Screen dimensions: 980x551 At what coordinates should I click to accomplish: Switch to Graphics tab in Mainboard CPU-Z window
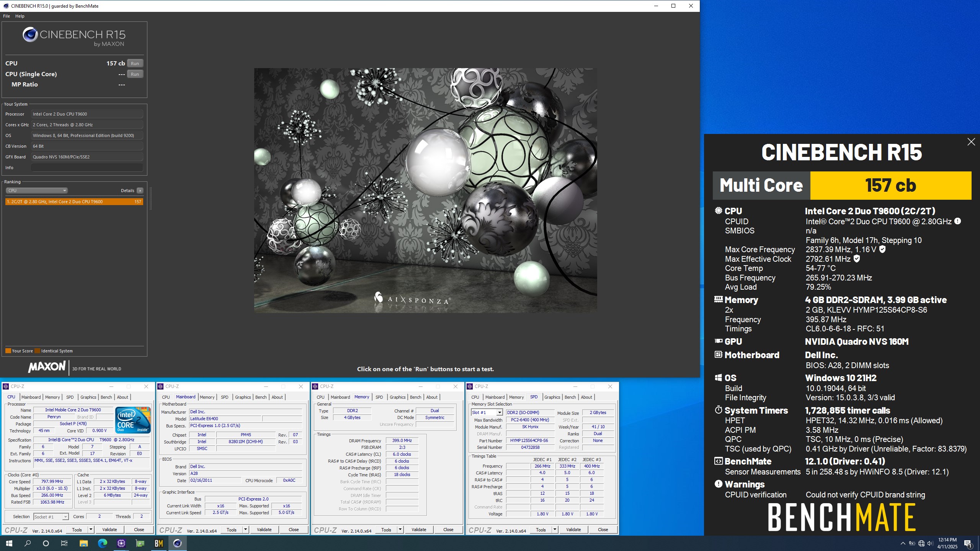coord(243,397)
